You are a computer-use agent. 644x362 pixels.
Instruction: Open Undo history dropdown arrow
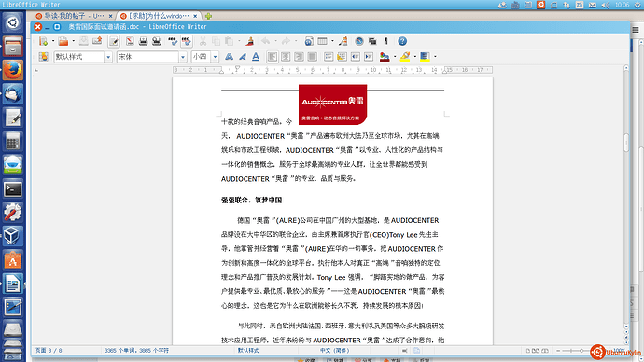pyautogui.click(x=275, y=41)
